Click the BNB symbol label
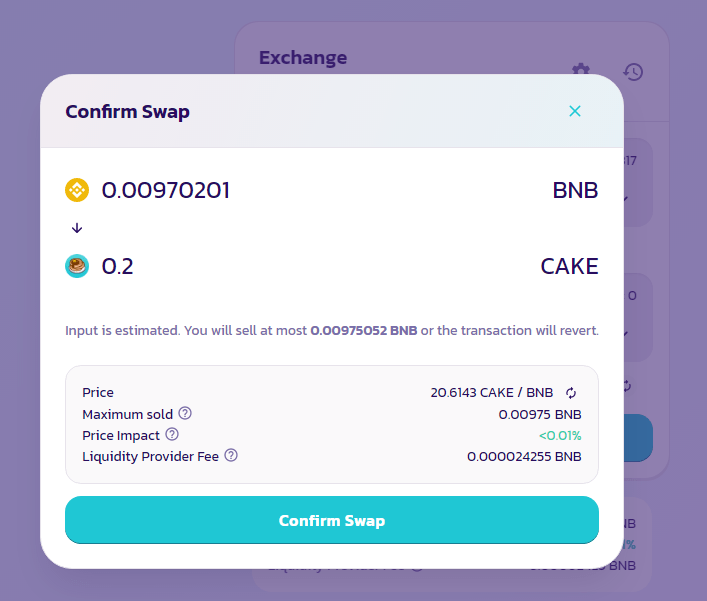Screen dimensions: 707x601 click(575, 190)
